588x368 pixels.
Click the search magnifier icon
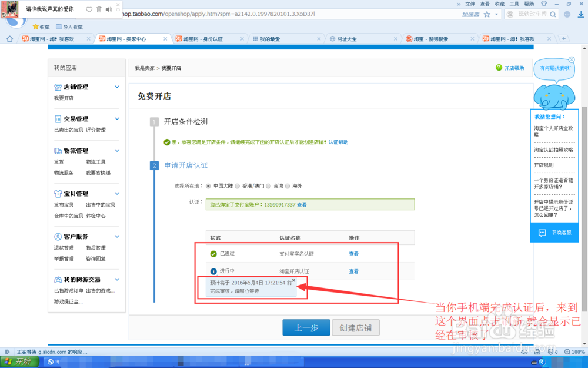[553, 14]
